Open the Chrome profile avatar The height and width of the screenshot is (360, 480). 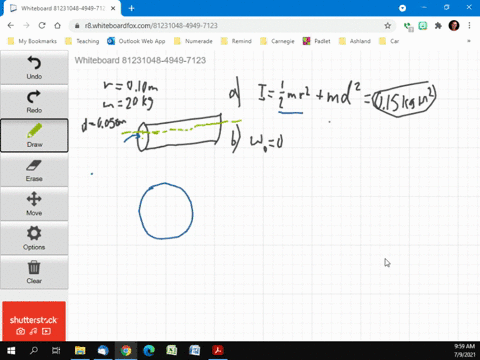454,26
